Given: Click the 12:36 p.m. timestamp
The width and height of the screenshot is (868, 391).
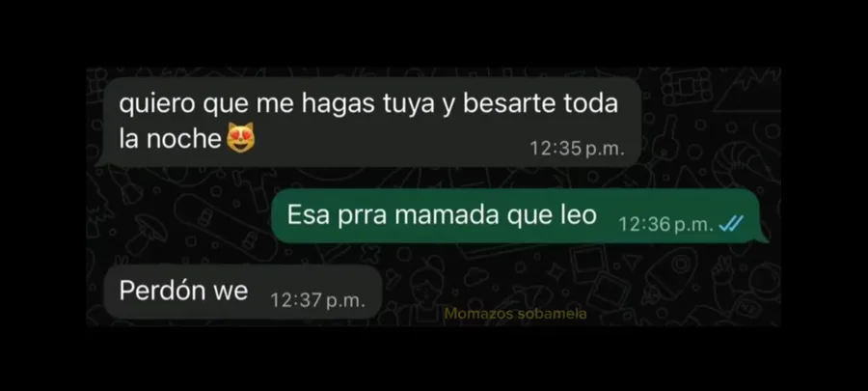Looking at the screenshot, I should click(665, 224).
